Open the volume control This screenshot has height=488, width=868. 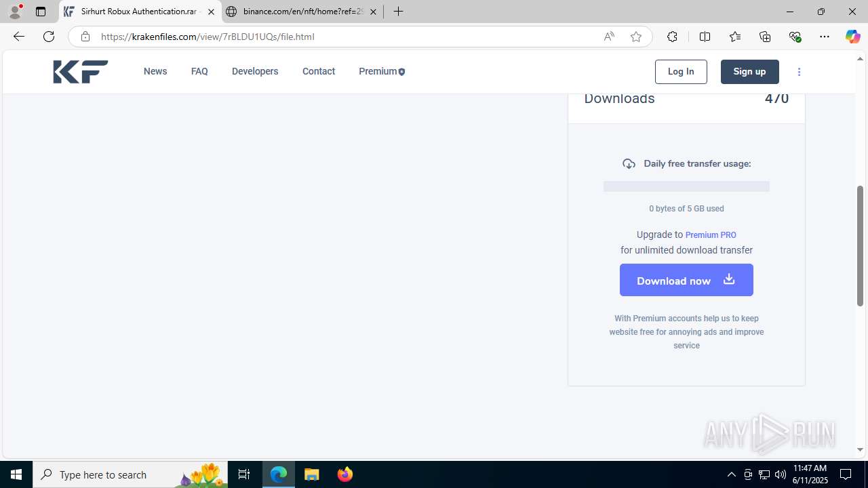click(781, 474)
